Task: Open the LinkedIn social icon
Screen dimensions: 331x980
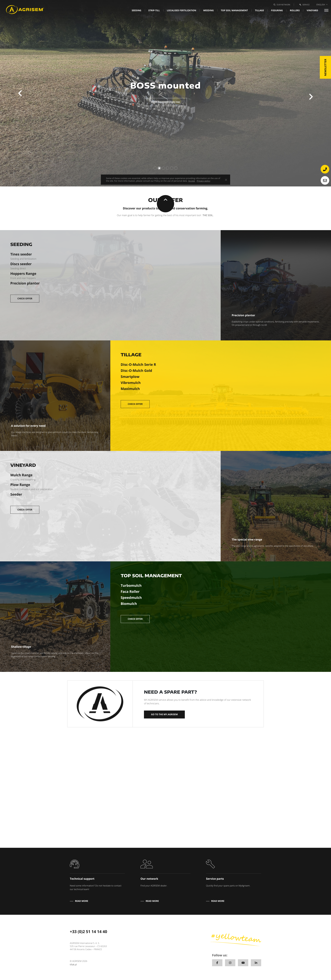Action: tap(256, 963)
